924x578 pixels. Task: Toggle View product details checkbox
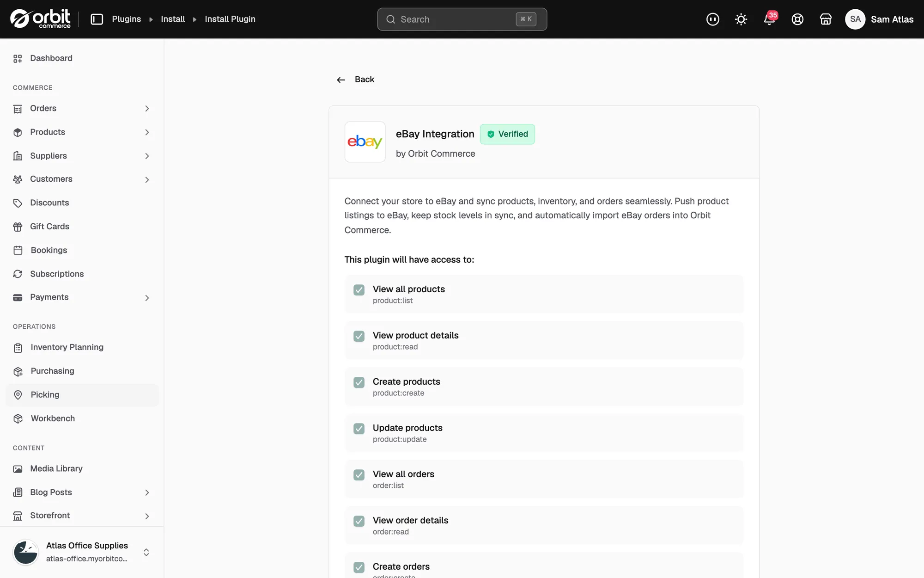pyautogui.click(x=359, y=336)
